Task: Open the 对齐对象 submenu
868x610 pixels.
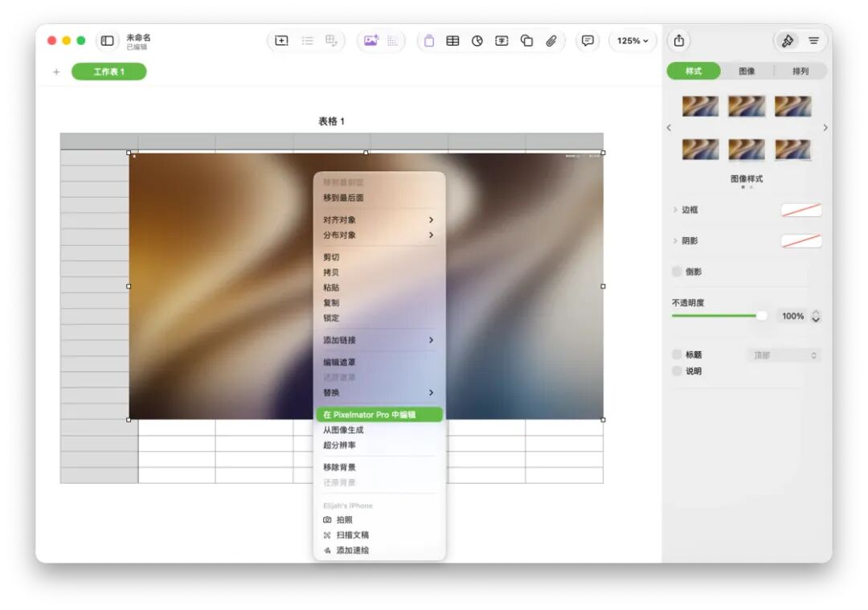Action: [x=379, y=219]
